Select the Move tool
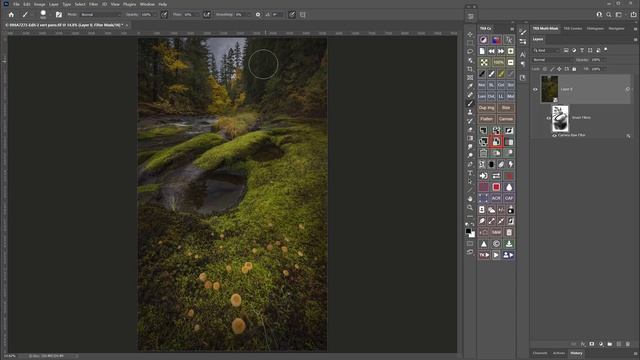 [x=470, y=34]
